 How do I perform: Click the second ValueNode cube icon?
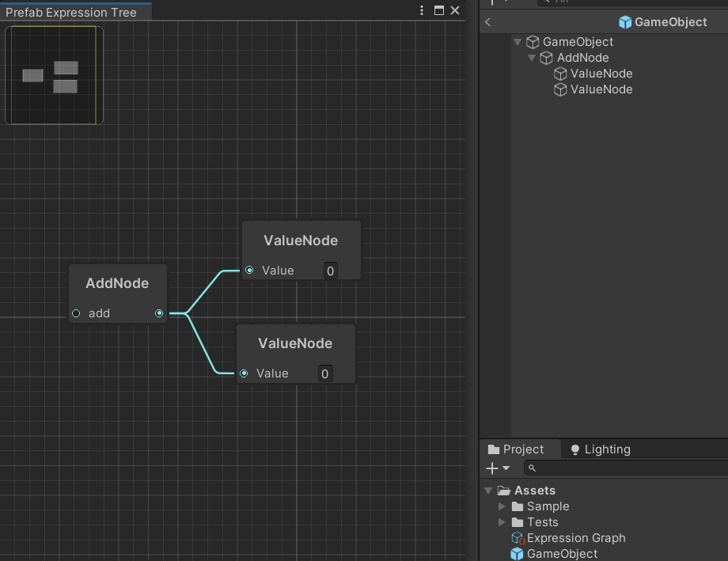click(x=560, y=89)
